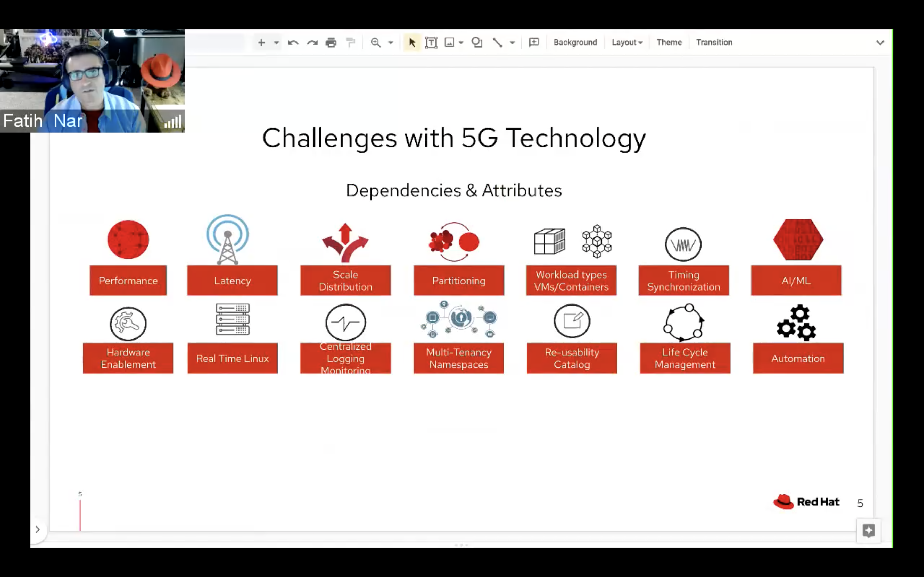Screen dimensions: 924x577
Task: Click the zoom tool icon
Action: [376, 42]
